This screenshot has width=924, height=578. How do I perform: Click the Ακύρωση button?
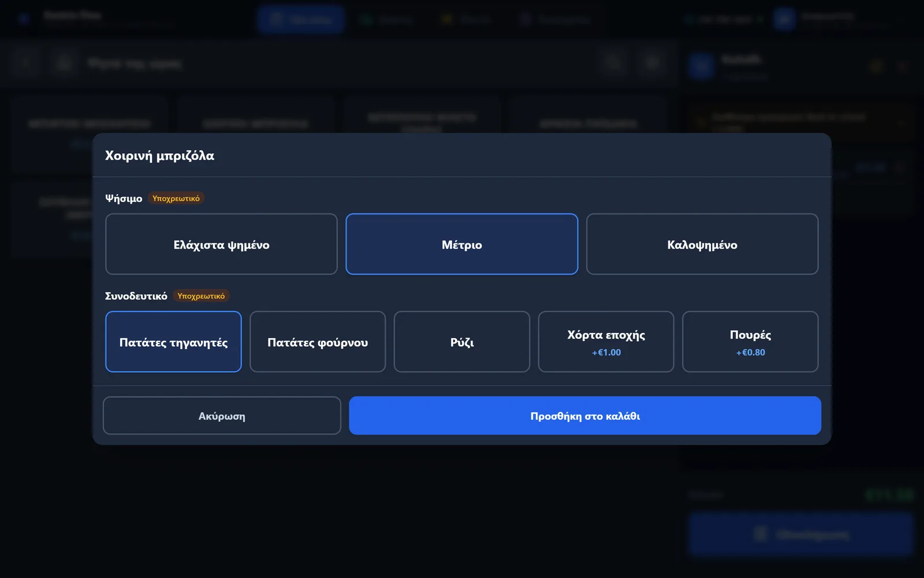pos(222,416)
